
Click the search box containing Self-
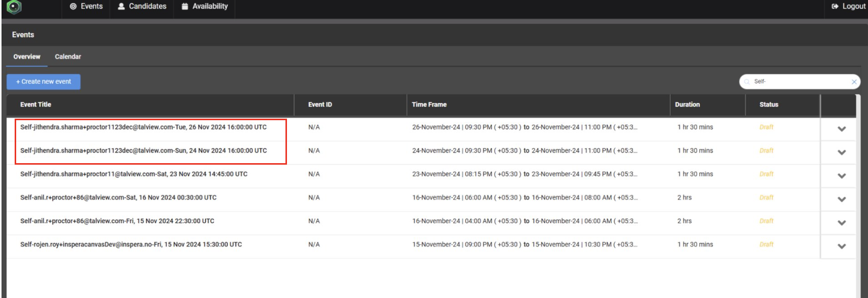[x=800, y=82]
